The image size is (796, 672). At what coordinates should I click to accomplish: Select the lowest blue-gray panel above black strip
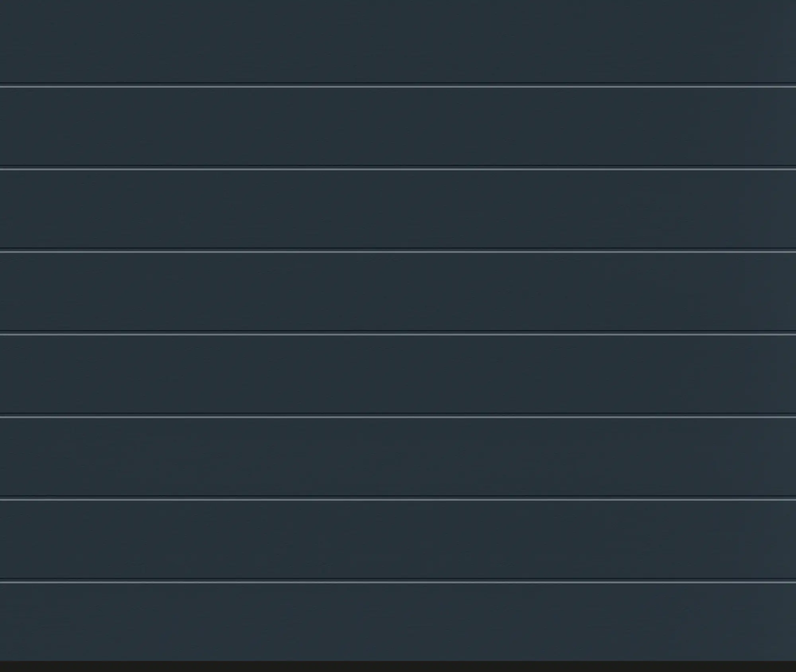pos(398,622)
